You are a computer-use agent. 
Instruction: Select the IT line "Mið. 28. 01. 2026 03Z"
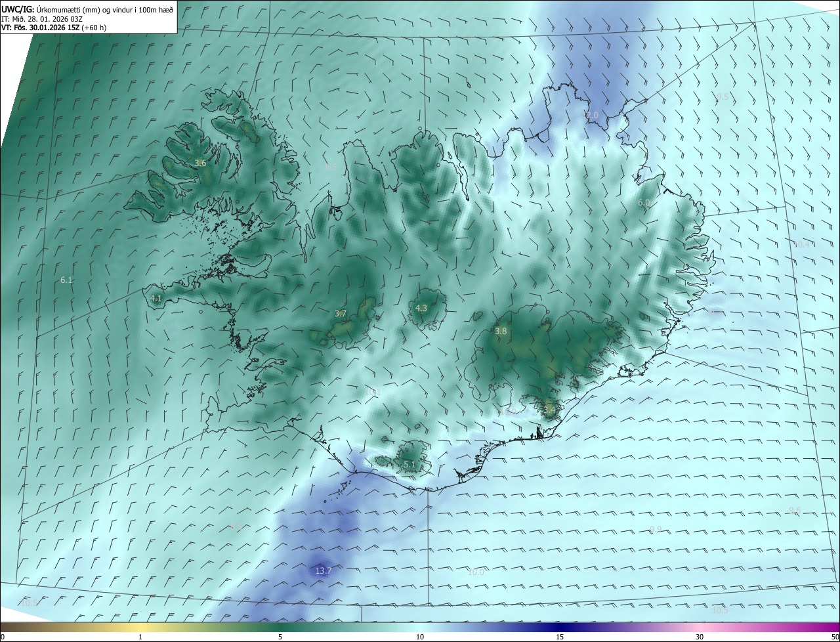click(x=47, y=18)
